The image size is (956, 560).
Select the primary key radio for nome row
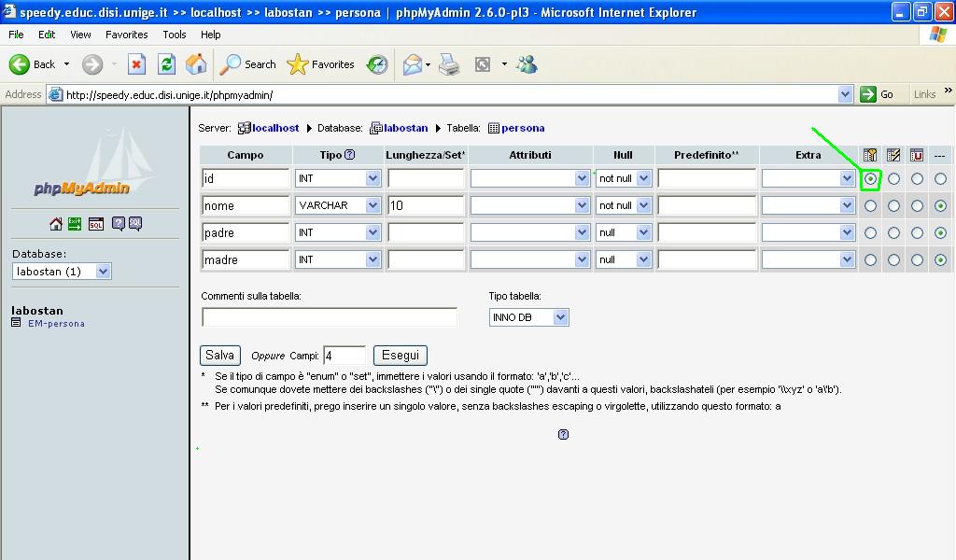[x=870, y=205]
